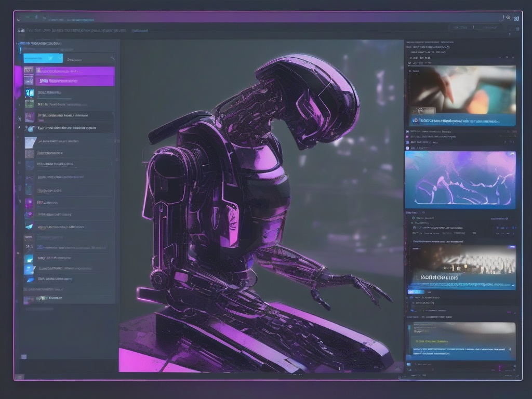532x399 pixels.
Task: Click the underlined blue link in the top toolbar
Action: pyautogui.click(x=139, y=31)
